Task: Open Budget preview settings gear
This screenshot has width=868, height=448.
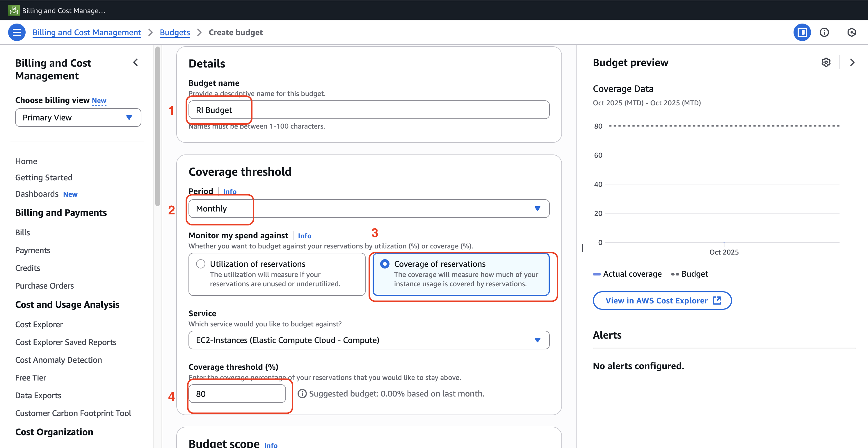Action: tap(826, 62)
